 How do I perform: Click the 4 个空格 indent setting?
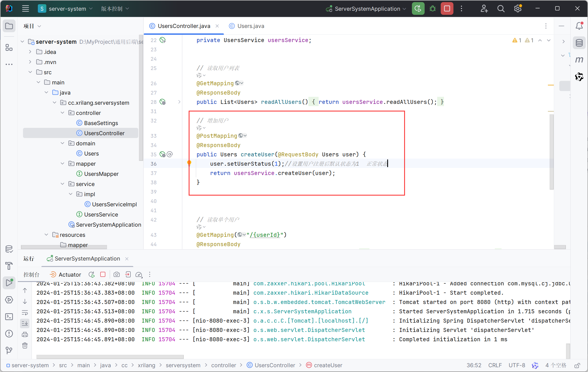pos(556,365)
